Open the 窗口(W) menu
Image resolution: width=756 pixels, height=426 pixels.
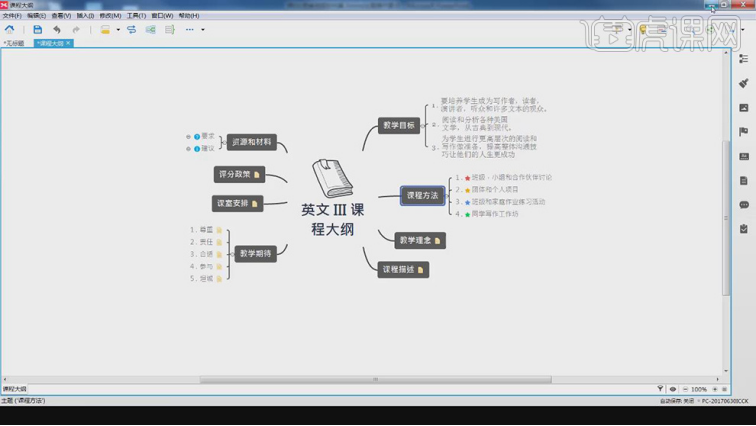162,16
